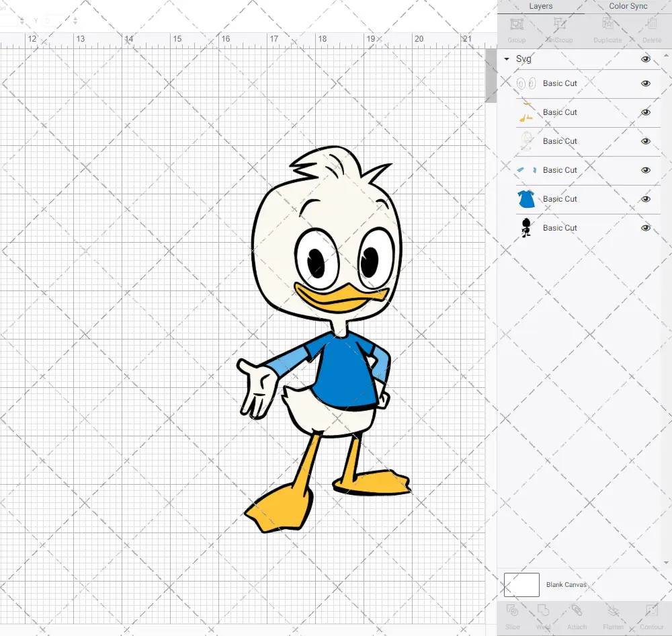The image size is (672, 636).
Task: Toggle visibility of the light blue sleeves layer
Action: click(645, 170)
